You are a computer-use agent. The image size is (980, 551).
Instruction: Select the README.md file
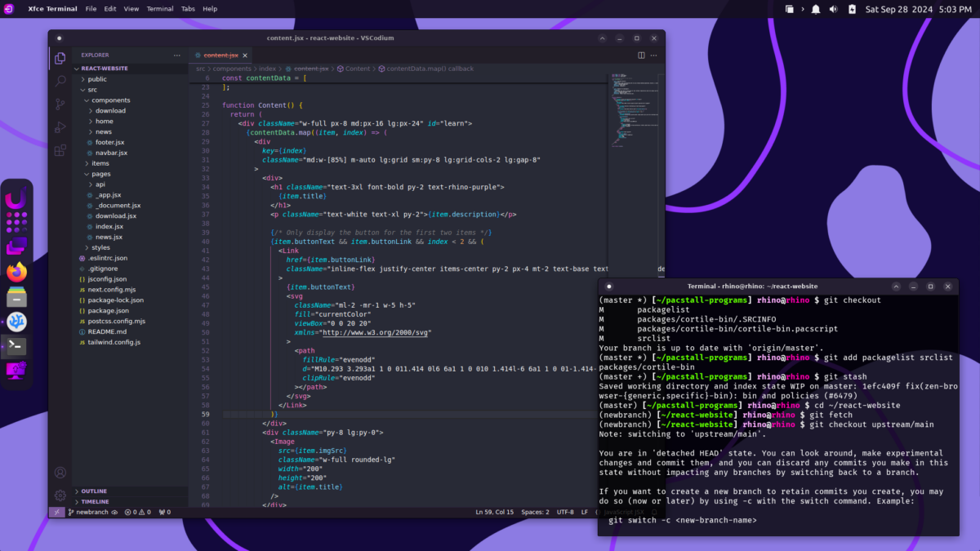(x=105, y=331)
